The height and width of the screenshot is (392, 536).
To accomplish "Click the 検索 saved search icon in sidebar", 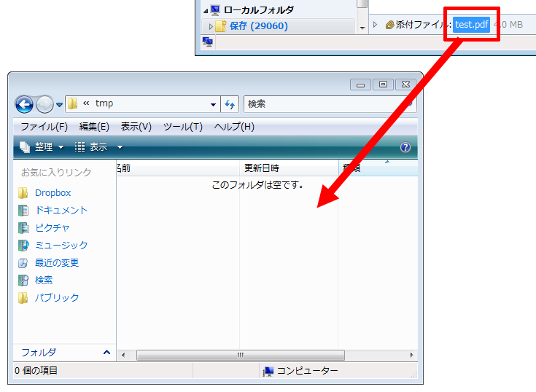I will pos(23,281).
